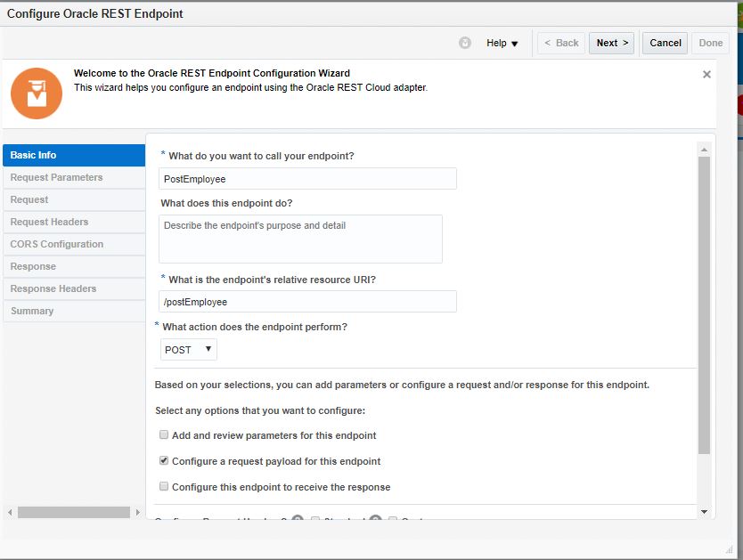Open the POST action dropdown
Screen dimensions: 743x560
pyautogui.click(x=189, y=350)
